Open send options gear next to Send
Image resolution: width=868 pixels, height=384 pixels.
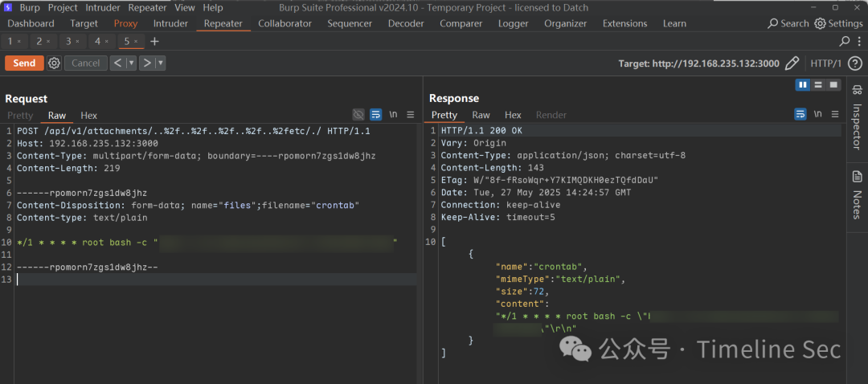[x=54, y=63]
